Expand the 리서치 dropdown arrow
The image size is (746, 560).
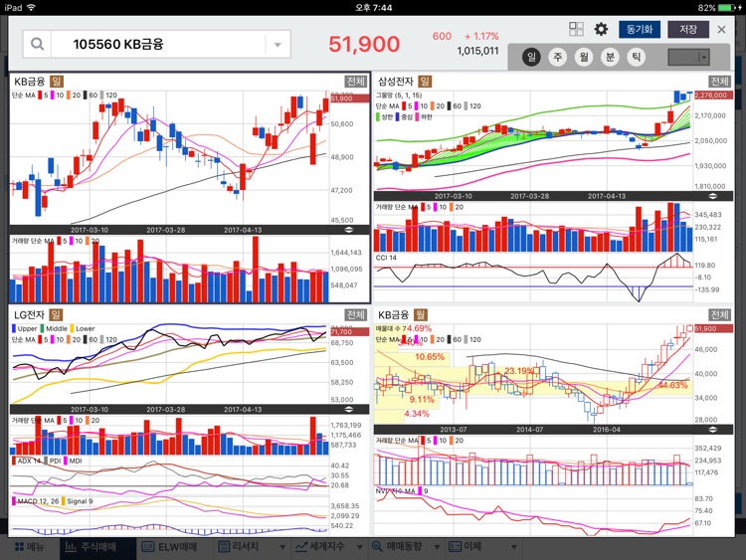282,547
